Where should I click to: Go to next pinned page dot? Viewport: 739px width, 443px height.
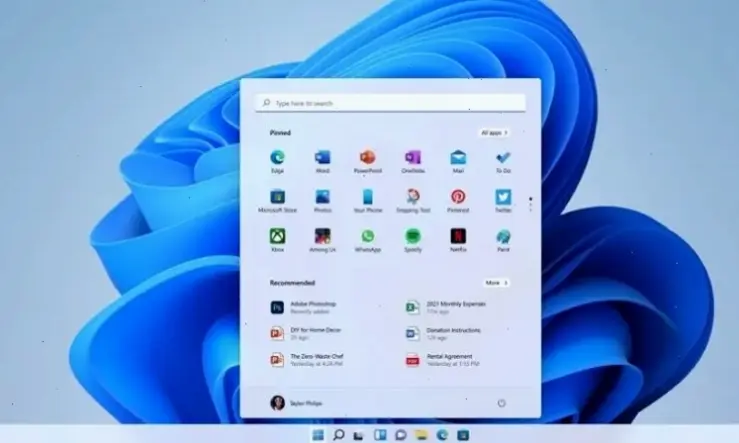531,205
